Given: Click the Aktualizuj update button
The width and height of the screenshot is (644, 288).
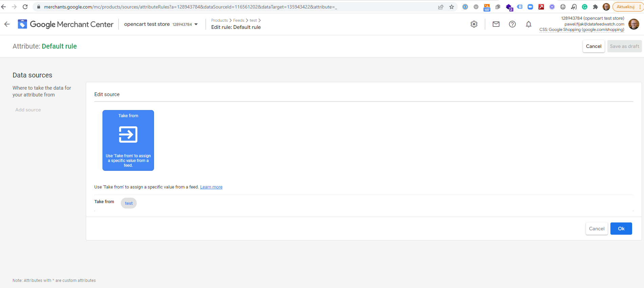Looking at the screenshot, I should (625, 7).
